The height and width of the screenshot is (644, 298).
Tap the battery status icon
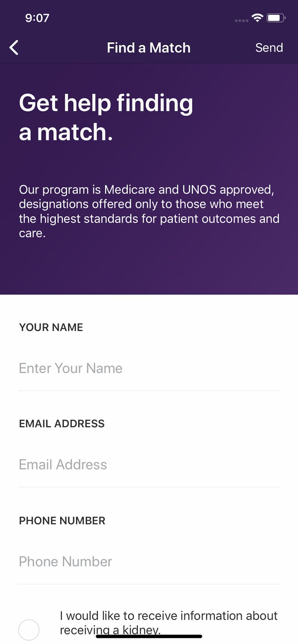pos(276,18)
